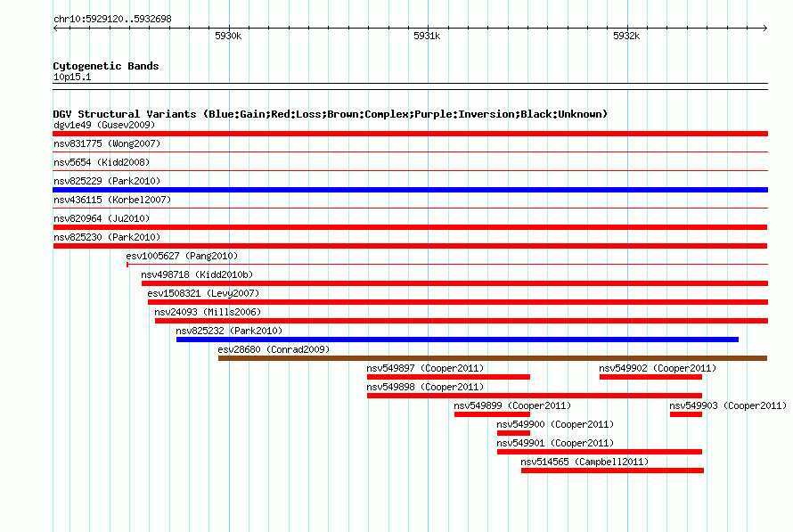Click the short red bar under nsv549900
793x532 pixels.
[513, 433]
